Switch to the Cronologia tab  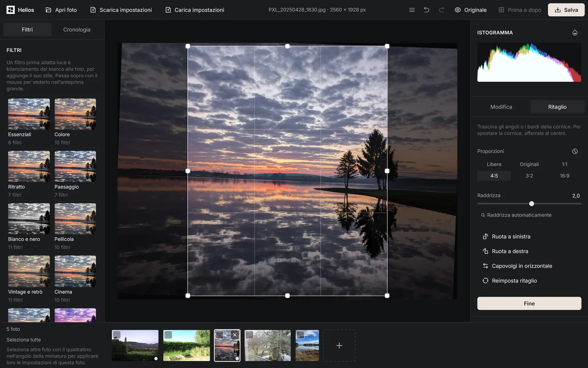pos(77,29)
